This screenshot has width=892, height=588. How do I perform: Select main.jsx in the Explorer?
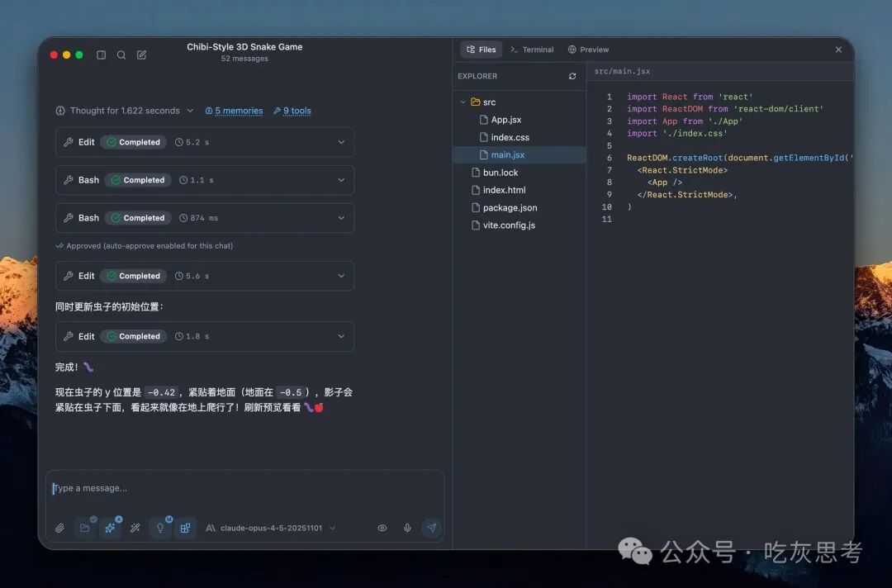(x=520, y=155)
